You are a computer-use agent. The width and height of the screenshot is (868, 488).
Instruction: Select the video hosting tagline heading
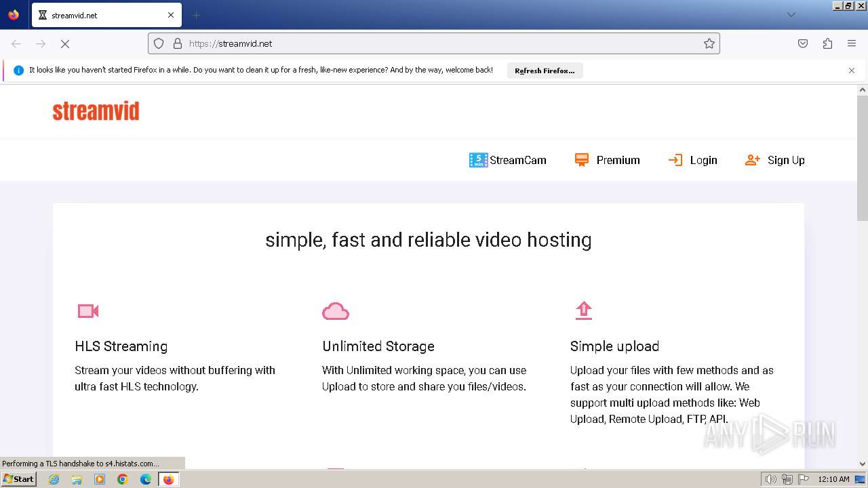429,240
